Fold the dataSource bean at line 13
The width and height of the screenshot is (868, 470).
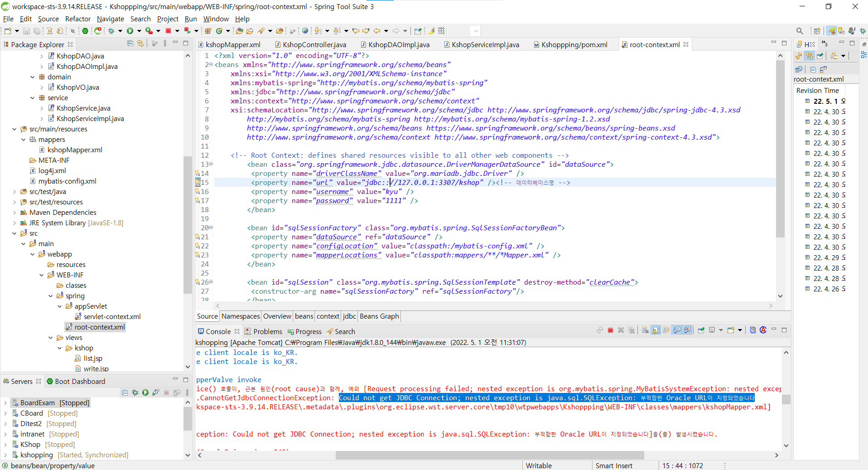pos(211,164)
